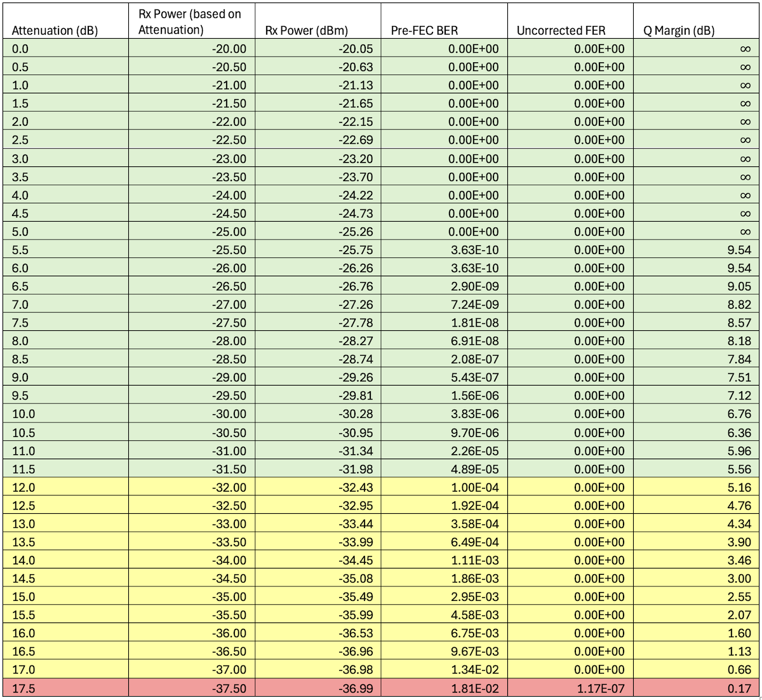Select the Q Margin cell showing 2.07
Viewport: 762px width, 700px height.
tap(696, 615)
